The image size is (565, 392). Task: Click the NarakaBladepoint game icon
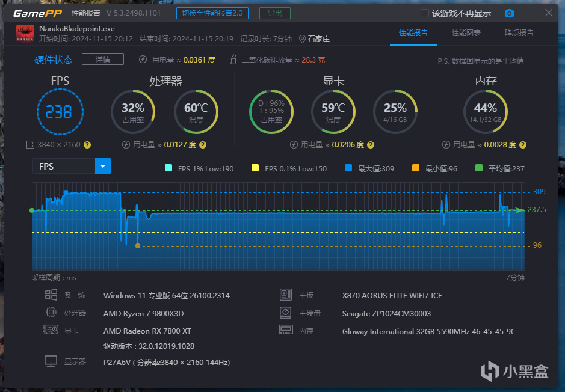tap(25, 33)
